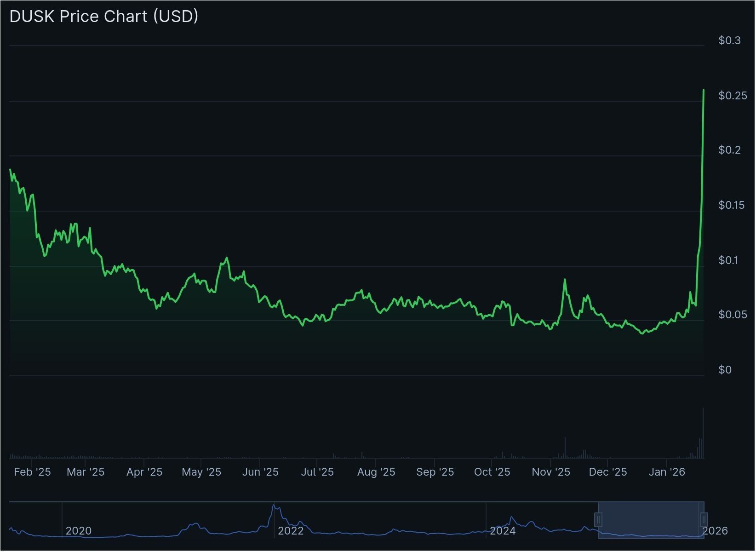The image size is (756, 552).
Task: Select the "May '25" date label
Action: click(x=201, y=472)
